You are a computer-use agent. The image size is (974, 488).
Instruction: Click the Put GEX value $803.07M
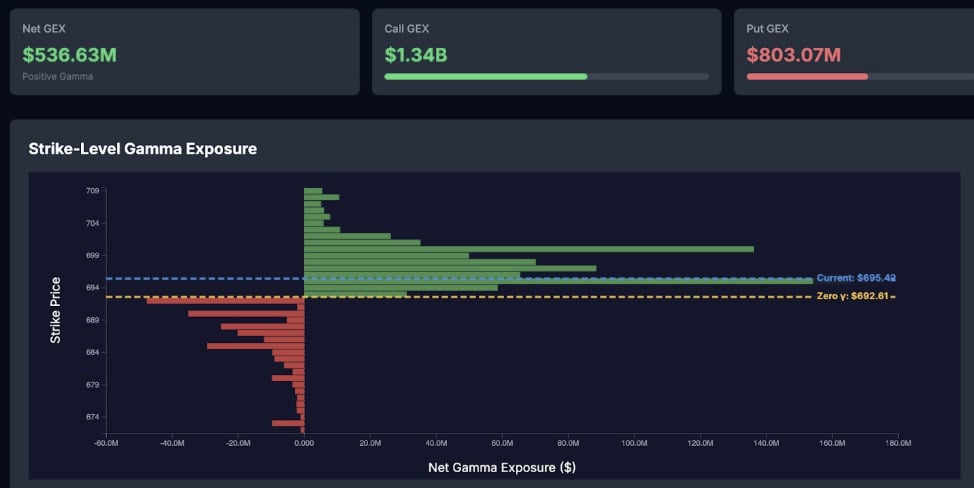[793, 55]
